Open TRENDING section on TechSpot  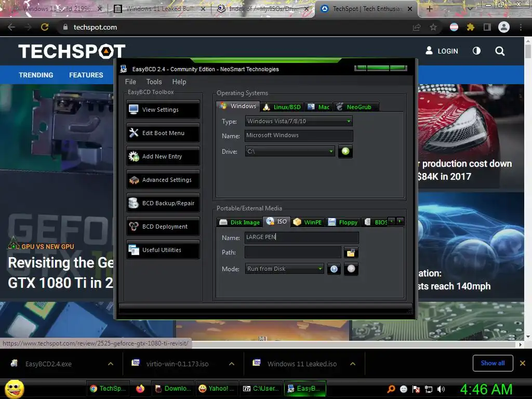click(36, 75)
